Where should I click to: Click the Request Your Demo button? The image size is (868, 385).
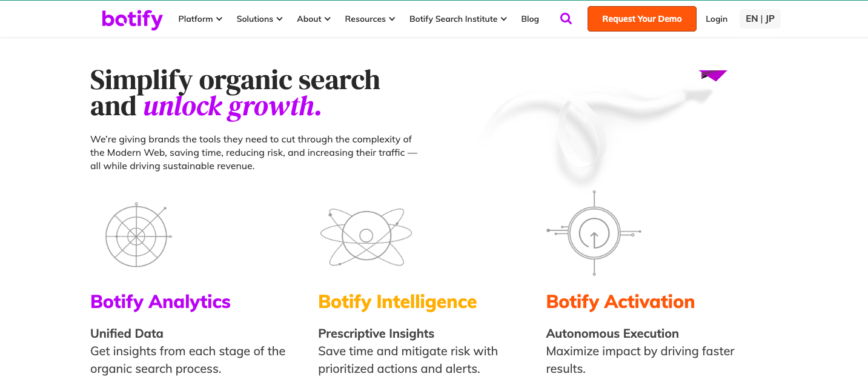[641, 19]
